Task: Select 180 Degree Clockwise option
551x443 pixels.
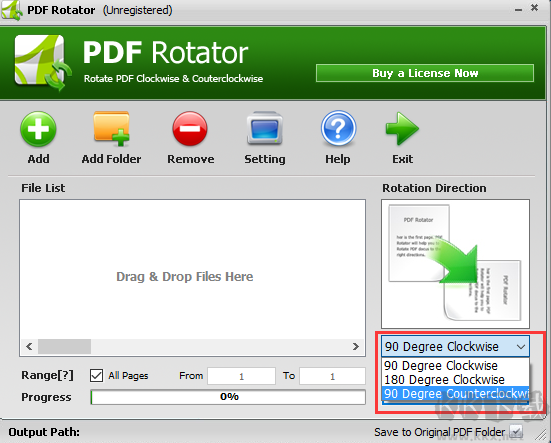Action: pos(455,380)
